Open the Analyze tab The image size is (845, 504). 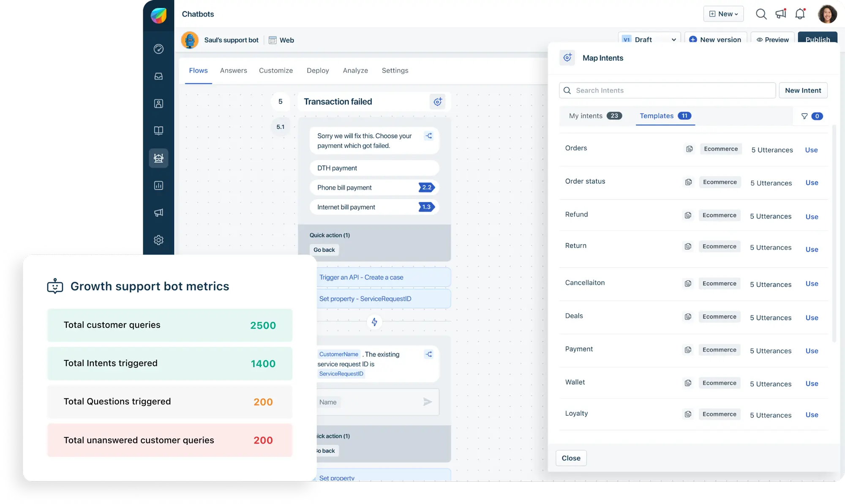click(355, 71)
